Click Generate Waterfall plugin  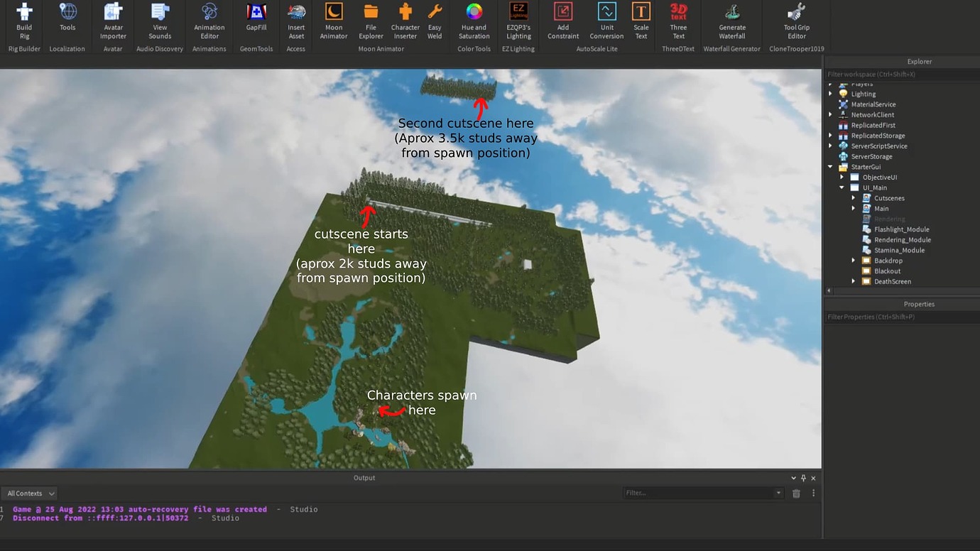[x=732, y=21]
